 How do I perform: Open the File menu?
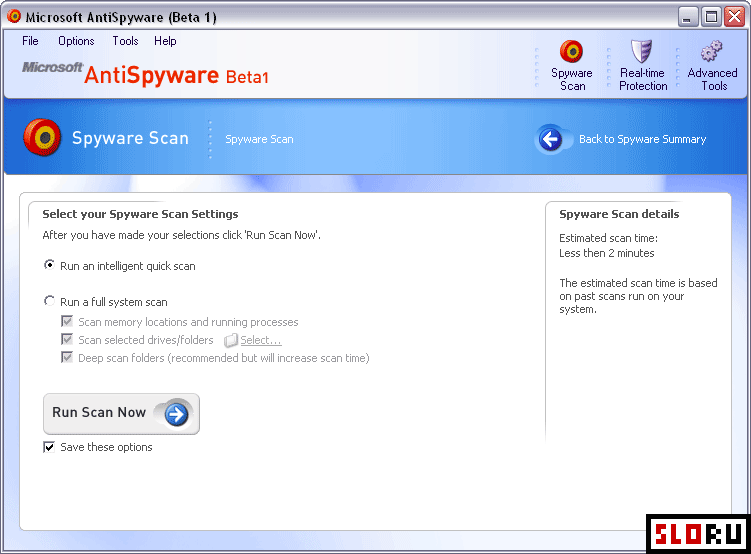30,41
